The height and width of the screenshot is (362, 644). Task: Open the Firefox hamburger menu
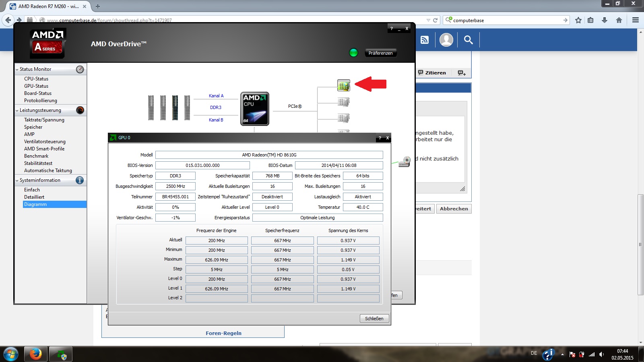click(x=636, y=20)
